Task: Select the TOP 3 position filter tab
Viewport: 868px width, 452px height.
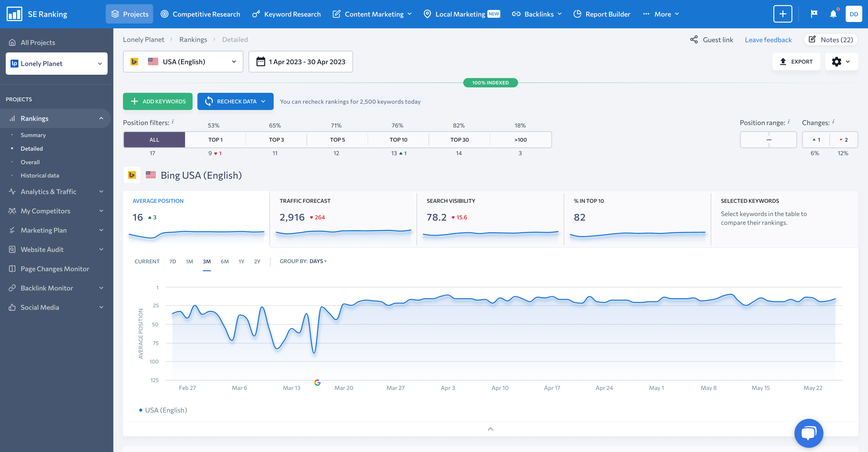Action: click(x=275, y=140)
